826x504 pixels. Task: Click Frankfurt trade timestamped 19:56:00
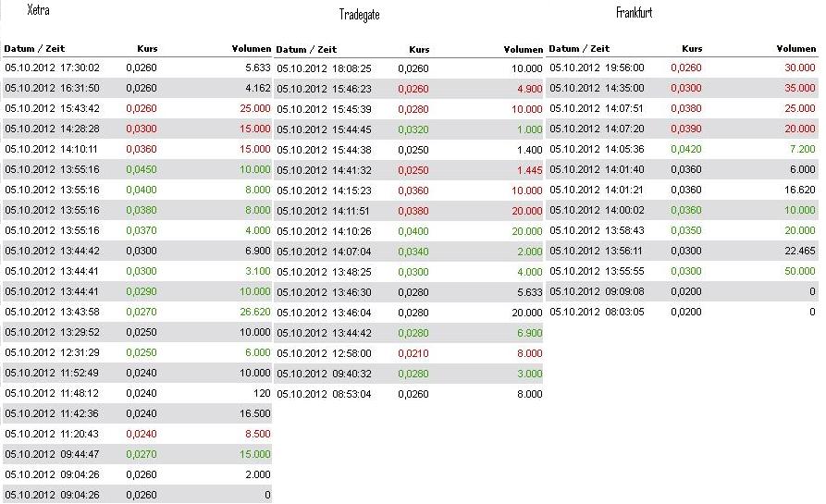[597, 68]
